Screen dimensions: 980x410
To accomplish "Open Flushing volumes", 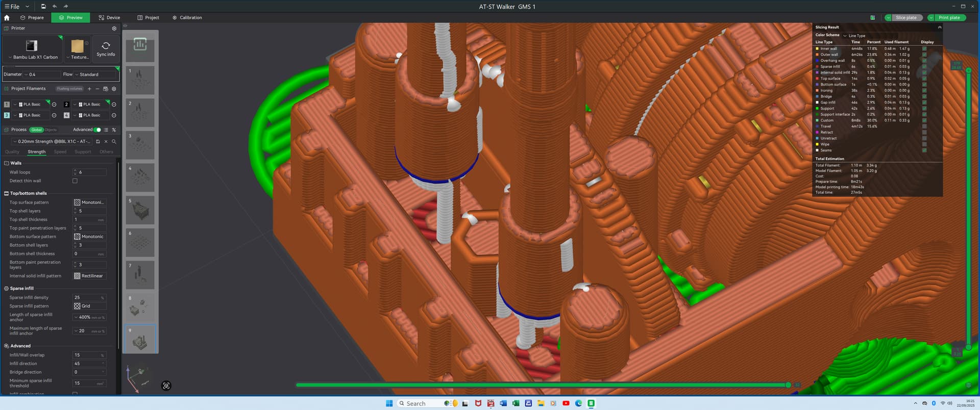I will coord(69,89).
